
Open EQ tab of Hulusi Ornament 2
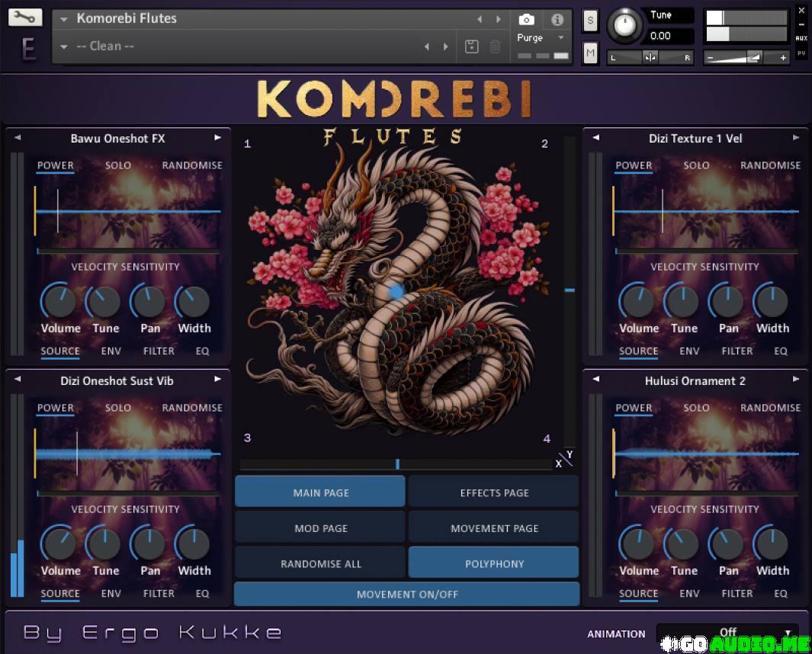(x=781, y=594)
